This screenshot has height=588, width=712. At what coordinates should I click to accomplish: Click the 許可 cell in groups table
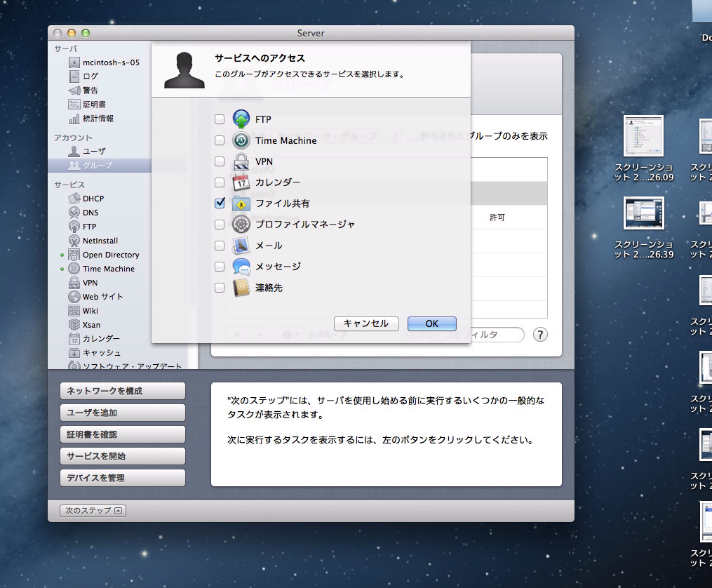[497, 218]
